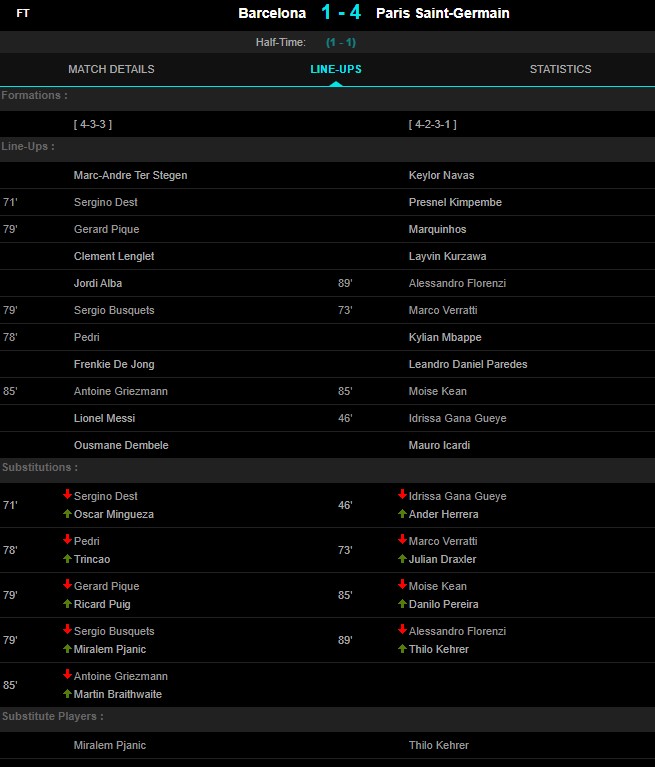Select Marc-Andre Ter Stegen in line-up
The width and height of the screenshot is (655, 767).
131,175
